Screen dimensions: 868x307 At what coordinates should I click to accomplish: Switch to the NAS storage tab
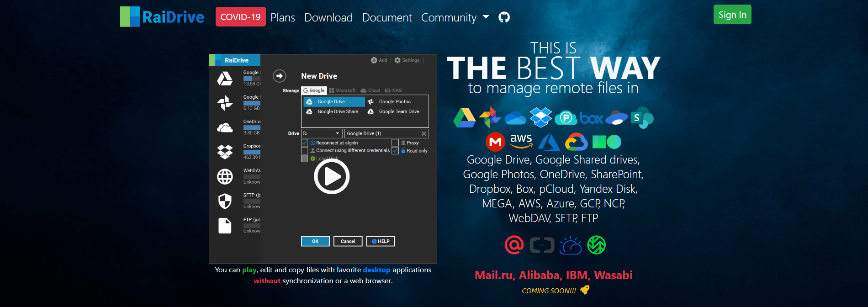(393, 90)
